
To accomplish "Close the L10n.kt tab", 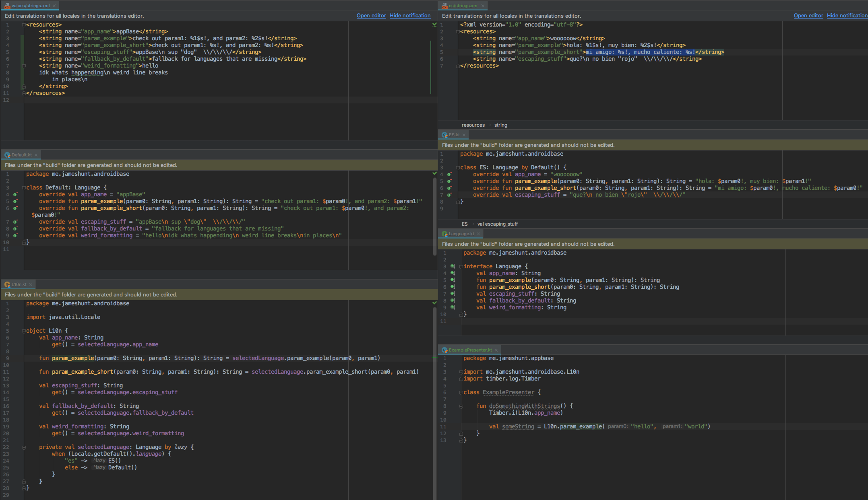I will 31,284.
